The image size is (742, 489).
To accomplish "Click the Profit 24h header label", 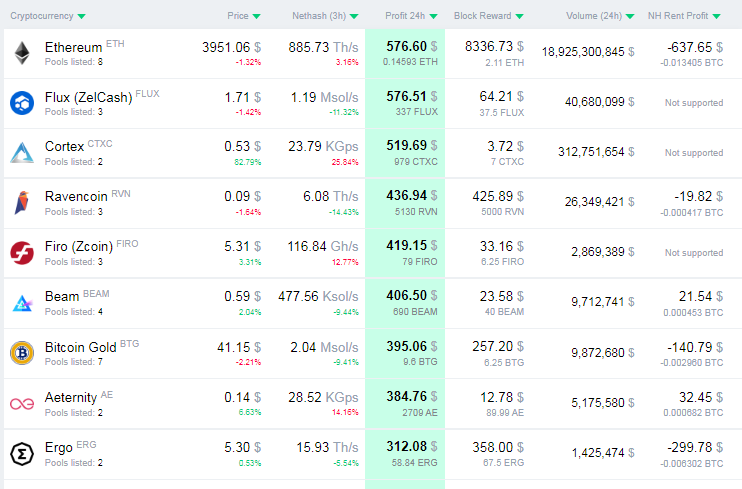I will 405,16.
